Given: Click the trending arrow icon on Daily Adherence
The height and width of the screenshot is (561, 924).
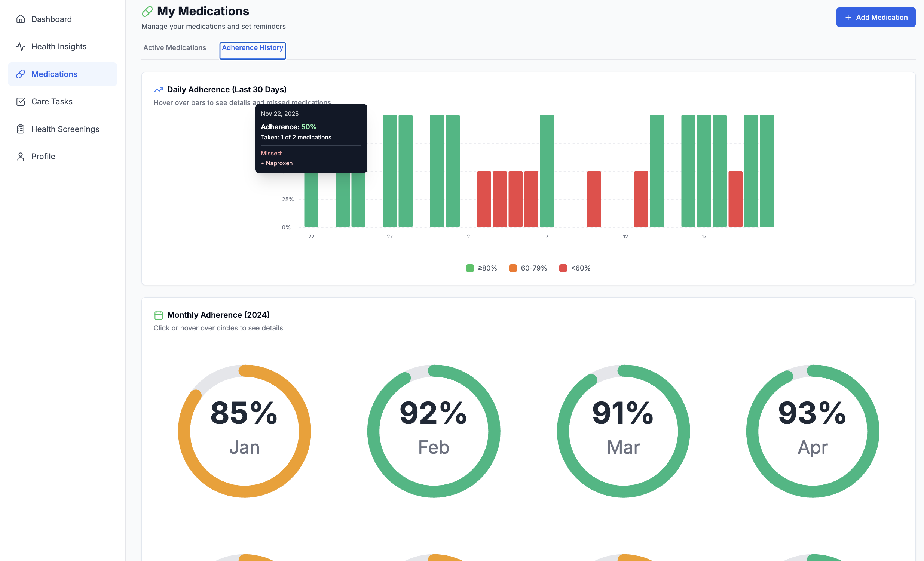Looking at the screenshot, I should pos(159,89).
